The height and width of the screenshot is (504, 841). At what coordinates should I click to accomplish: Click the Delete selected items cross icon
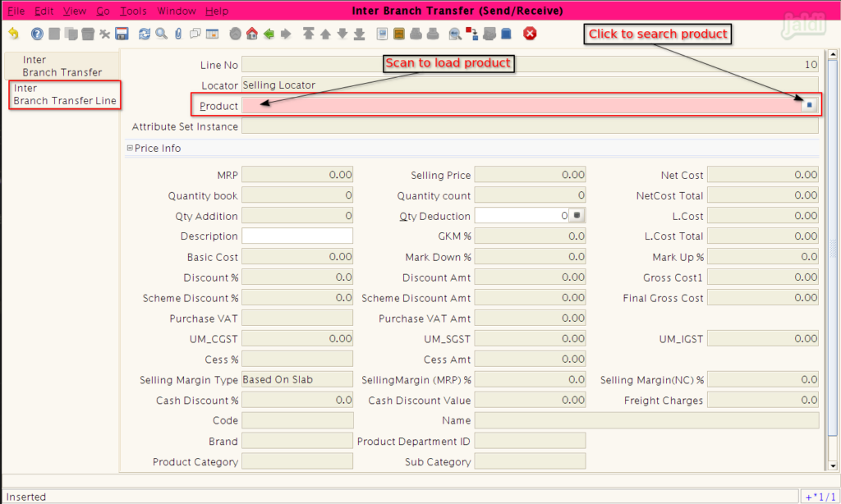[104, 34]
